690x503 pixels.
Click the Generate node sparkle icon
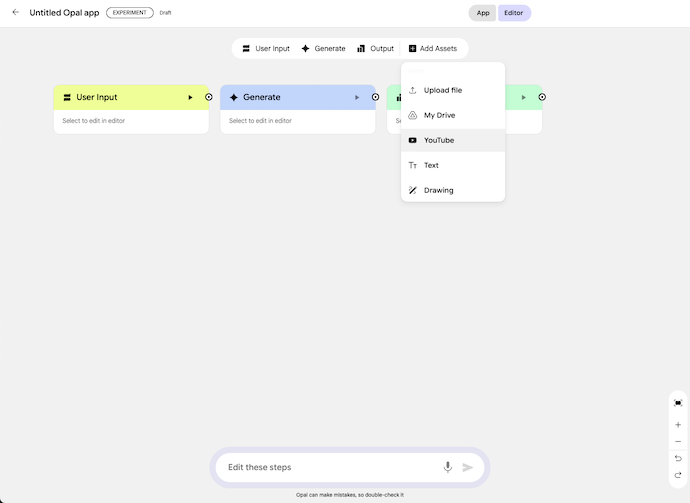coord(234,97)
